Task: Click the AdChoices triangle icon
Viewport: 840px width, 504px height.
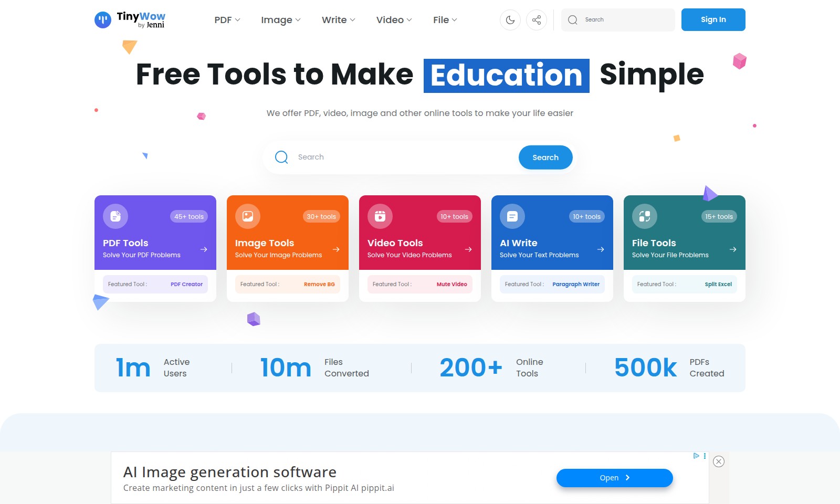Action: coord(696,456)
